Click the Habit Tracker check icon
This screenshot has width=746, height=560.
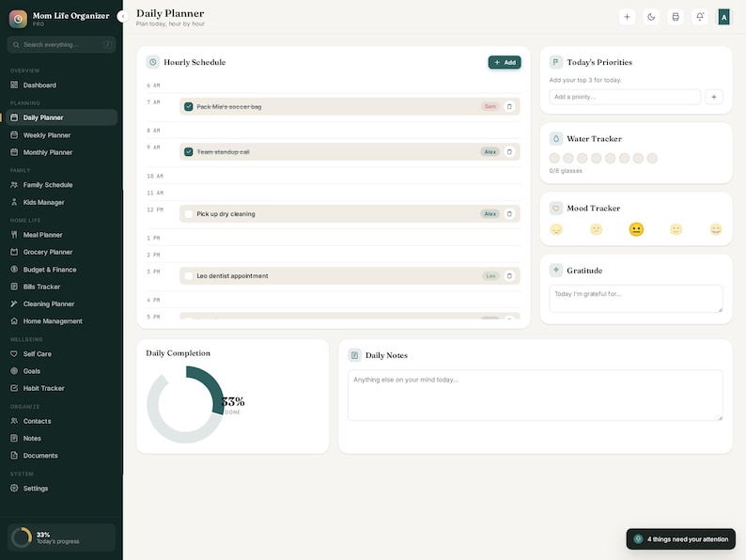[14, 388]
